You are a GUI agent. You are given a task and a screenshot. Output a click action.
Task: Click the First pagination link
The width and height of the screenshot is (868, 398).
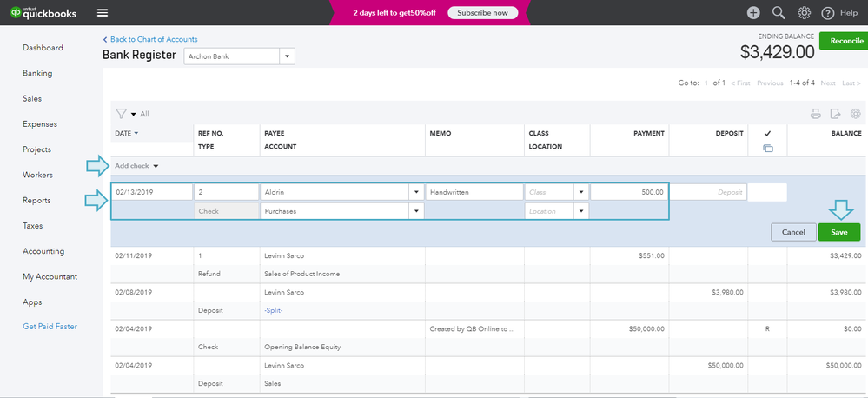point(740,83)
